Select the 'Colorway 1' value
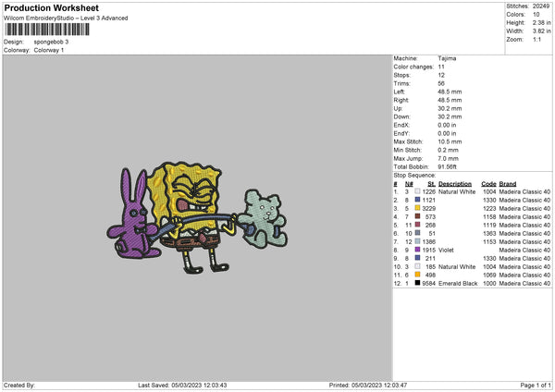The height and width of the screenshot is (392, 555). click(x=49, y=50)
